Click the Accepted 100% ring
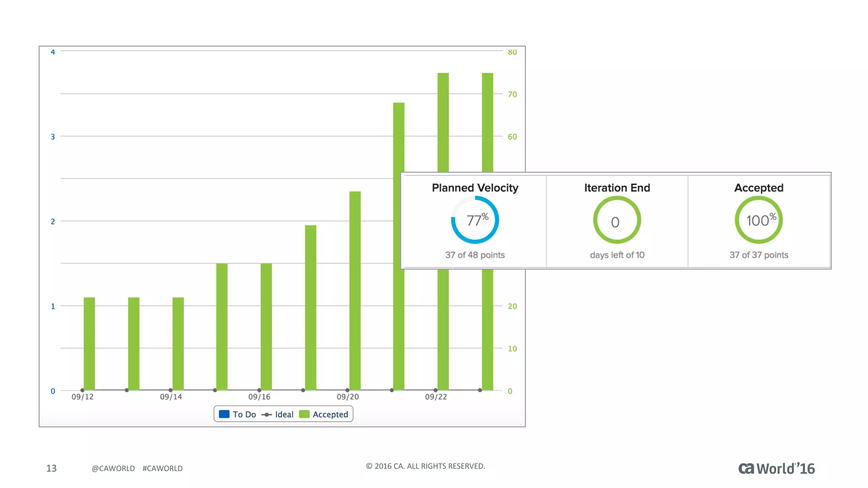 (759, 220)
